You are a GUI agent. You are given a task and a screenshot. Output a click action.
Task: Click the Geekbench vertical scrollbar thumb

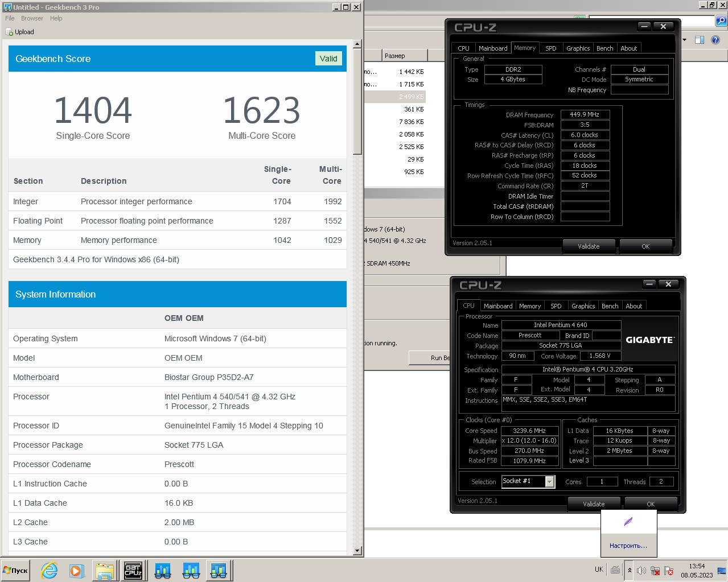pos(357,101)
